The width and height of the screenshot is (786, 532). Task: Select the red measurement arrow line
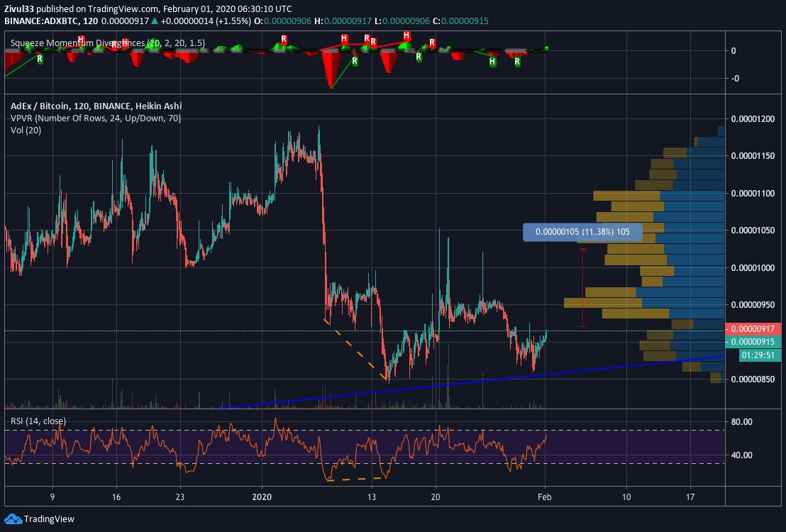(x=582, y=288)
